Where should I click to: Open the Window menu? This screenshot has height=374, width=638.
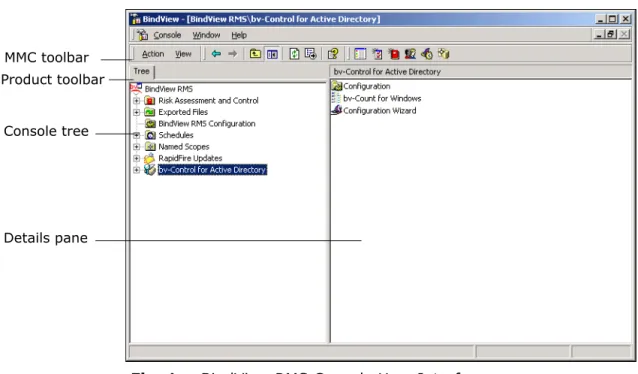206,35
